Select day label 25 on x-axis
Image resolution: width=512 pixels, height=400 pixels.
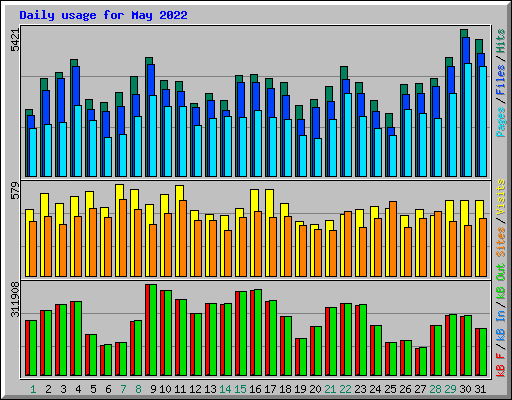click(390, 389)
